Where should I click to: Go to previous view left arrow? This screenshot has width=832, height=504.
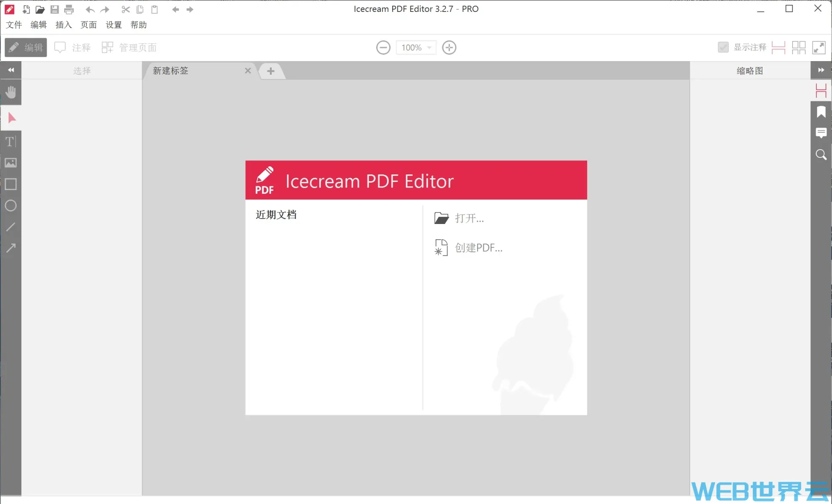pyautogui.click(x=175, y=9)
